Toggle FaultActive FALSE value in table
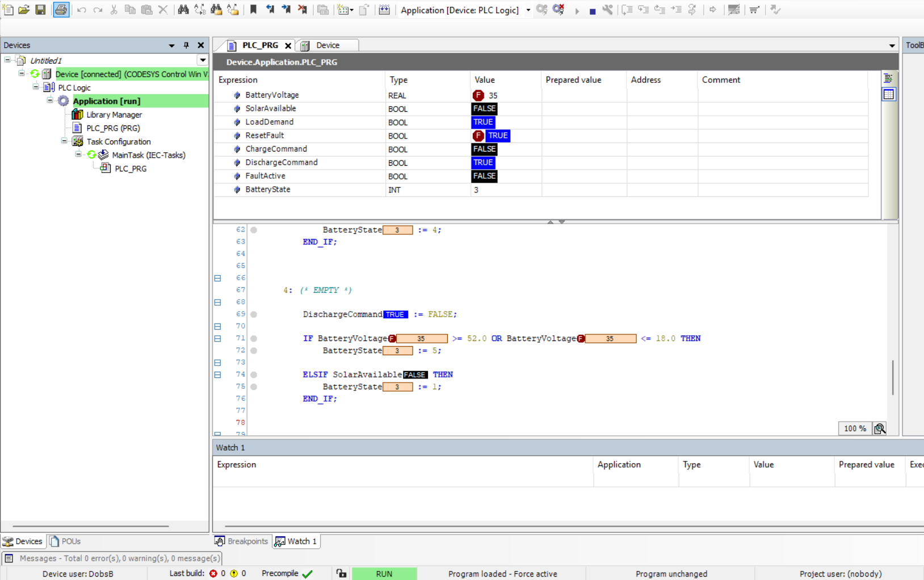 [x=484, y=176]
